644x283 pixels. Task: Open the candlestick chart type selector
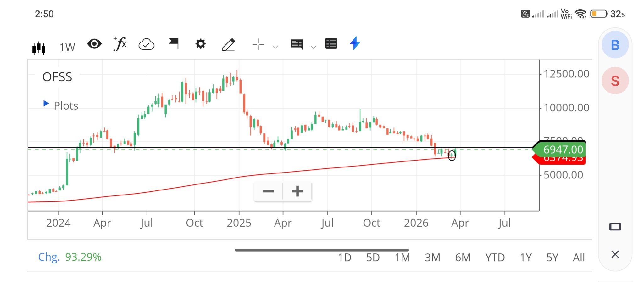(x=39, y=48)
